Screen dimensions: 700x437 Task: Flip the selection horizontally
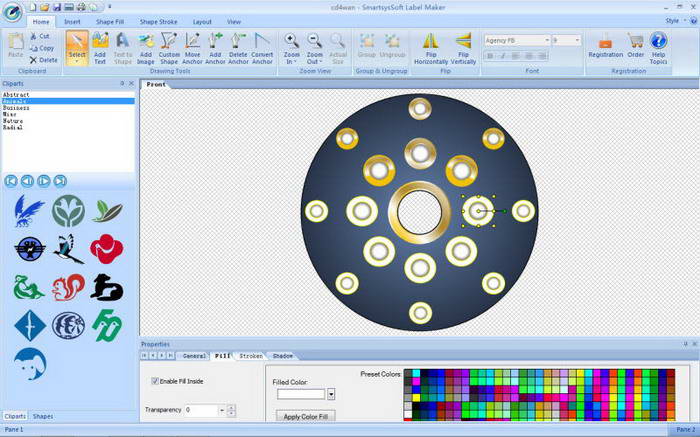(x=431, y=48)
